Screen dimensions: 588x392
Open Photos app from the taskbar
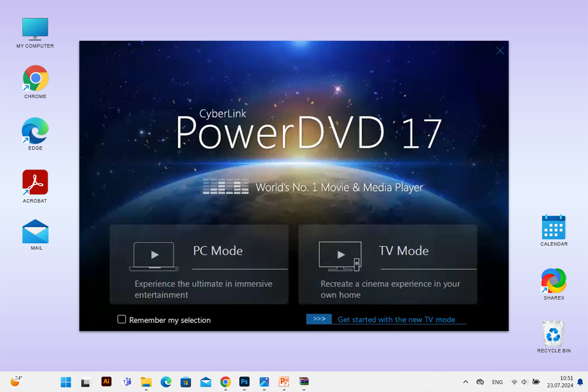point(264,382)
